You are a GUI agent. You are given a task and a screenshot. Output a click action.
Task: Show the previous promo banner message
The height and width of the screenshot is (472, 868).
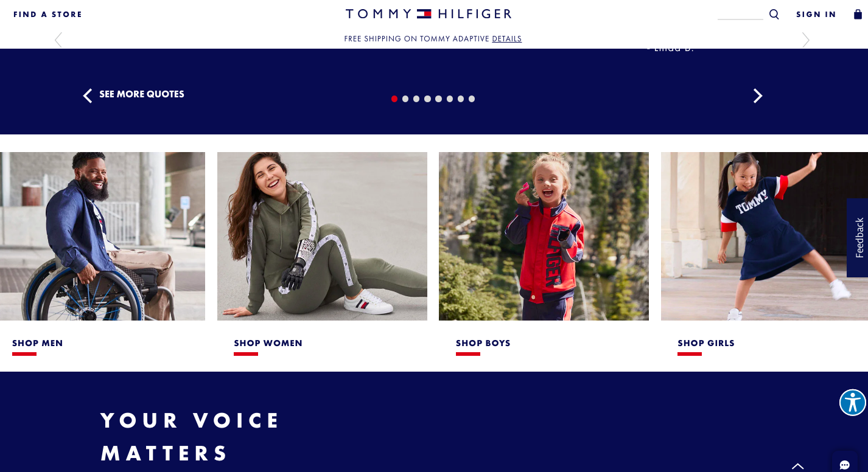click(58, 40)
